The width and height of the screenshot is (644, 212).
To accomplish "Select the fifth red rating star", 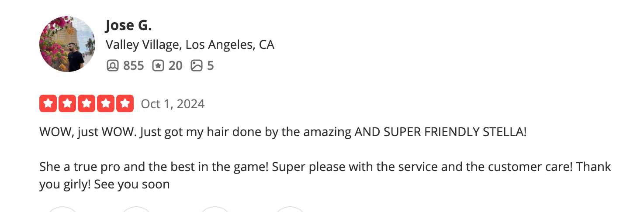I will click(x=125, y=103).
